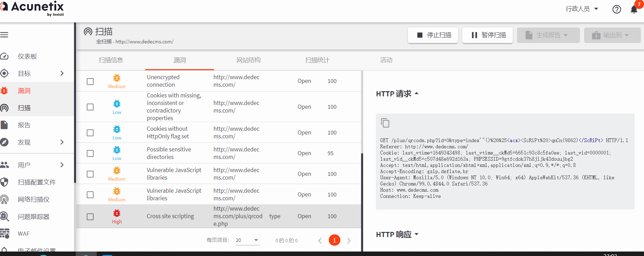Tick checkbox for Cross site scripting row
The image size is (644, 256).
coord(90,217)
